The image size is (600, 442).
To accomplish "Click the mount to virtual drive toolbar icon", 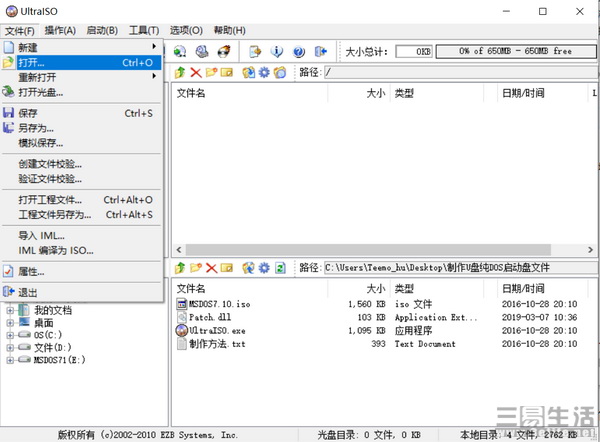I will pos(202,51).
